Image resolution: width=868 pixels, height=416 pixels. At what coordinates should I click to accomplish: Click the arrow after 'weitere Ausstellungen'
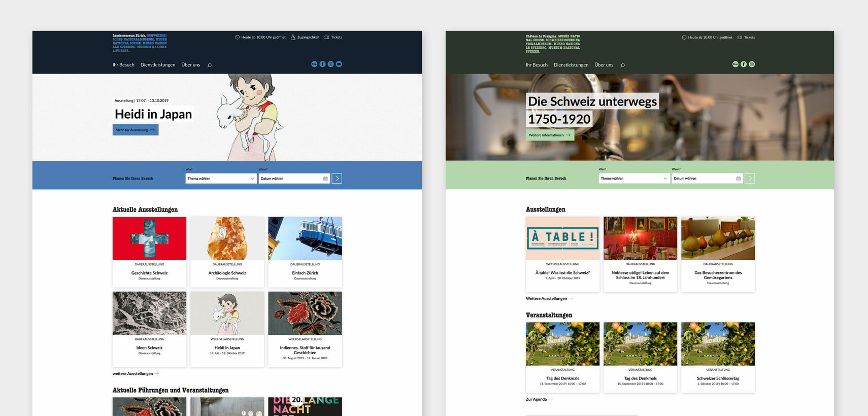click(157, 374)
